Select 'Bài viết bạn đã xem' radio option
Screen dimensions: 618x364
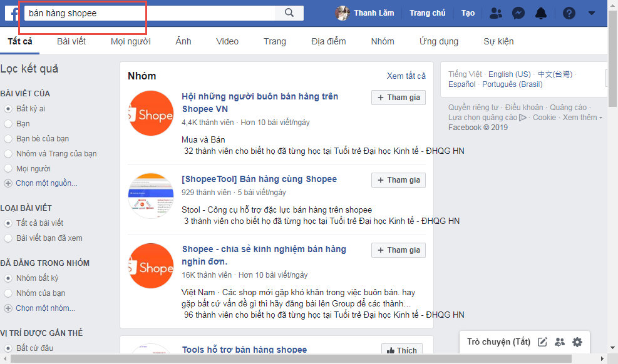[8, 238]
